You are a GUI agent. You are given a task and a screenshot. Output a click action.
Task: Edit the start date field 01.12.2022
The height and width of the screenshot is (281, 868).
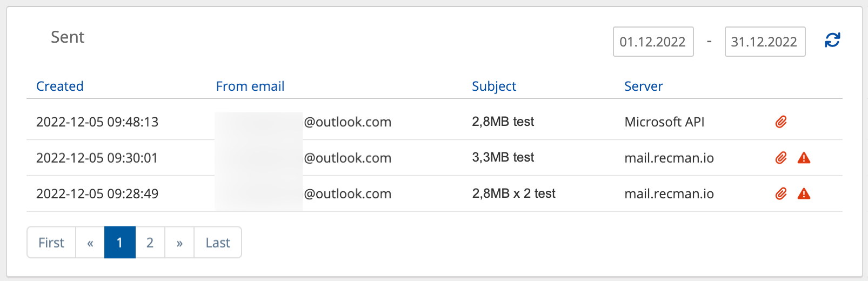pos(653,42)
